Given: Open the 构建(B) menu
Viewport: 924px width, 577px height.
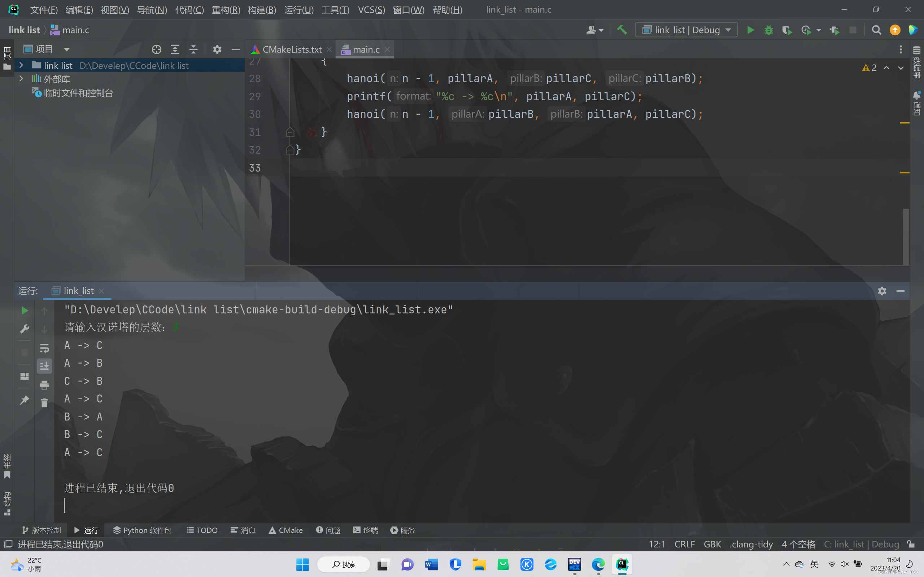Looking at the screenshot, I should 262,10.
